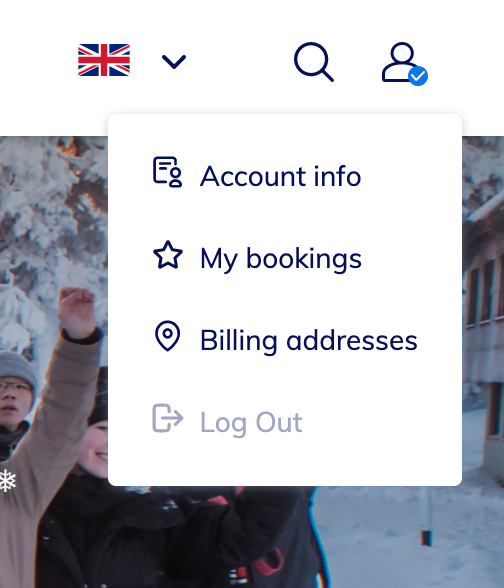Click the raised fist in the photo
The image size is (504, 588).
pos(76,311)
